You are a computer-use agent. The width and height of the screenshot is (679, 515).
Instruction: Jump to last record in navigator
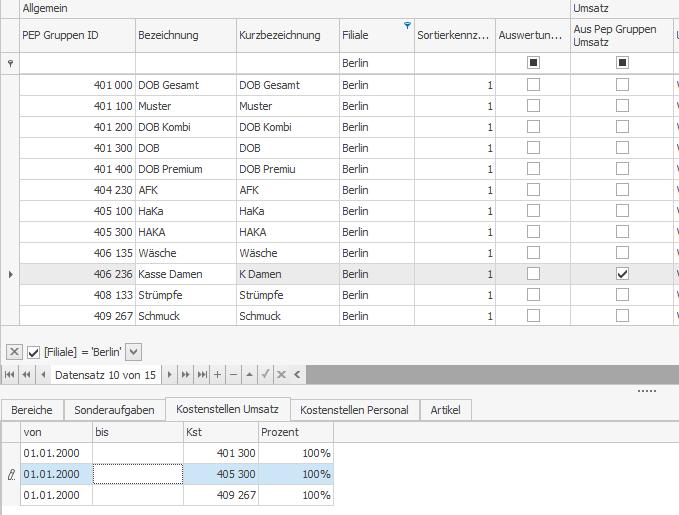pos(202,374)
